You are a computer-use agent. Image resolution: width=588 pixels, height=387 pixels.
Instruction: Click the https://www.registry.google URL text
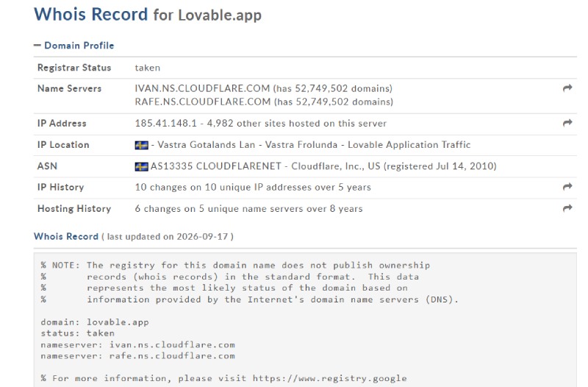[329, 378]
